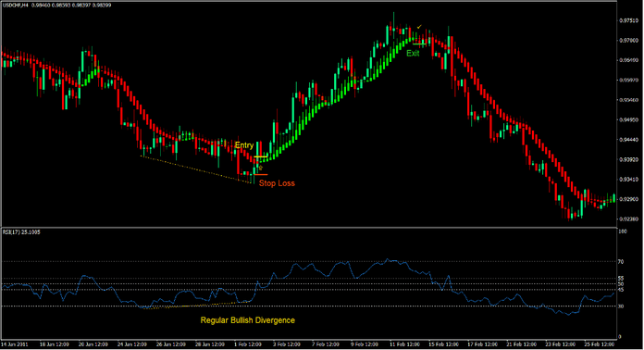Select the dotted divergence trendline under price lows
Image resolution: width=644 pixels, height=350 pixels.
click(x=196, y=169)
